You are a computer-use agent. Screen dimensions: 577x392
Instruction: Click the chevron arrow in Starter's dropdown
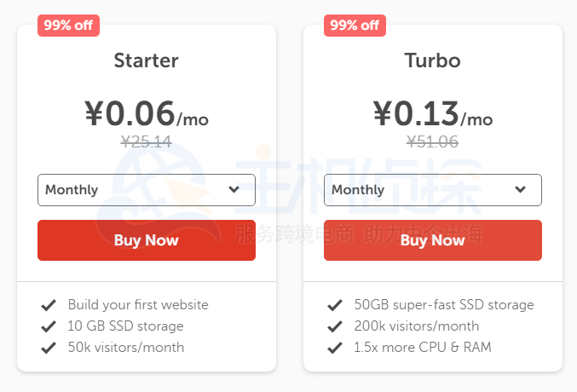[x=234, y=190]
